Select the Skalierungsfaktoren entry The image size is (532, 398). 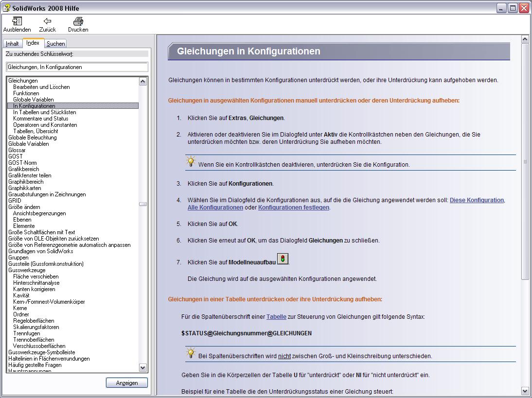click(x=36, y=328)
